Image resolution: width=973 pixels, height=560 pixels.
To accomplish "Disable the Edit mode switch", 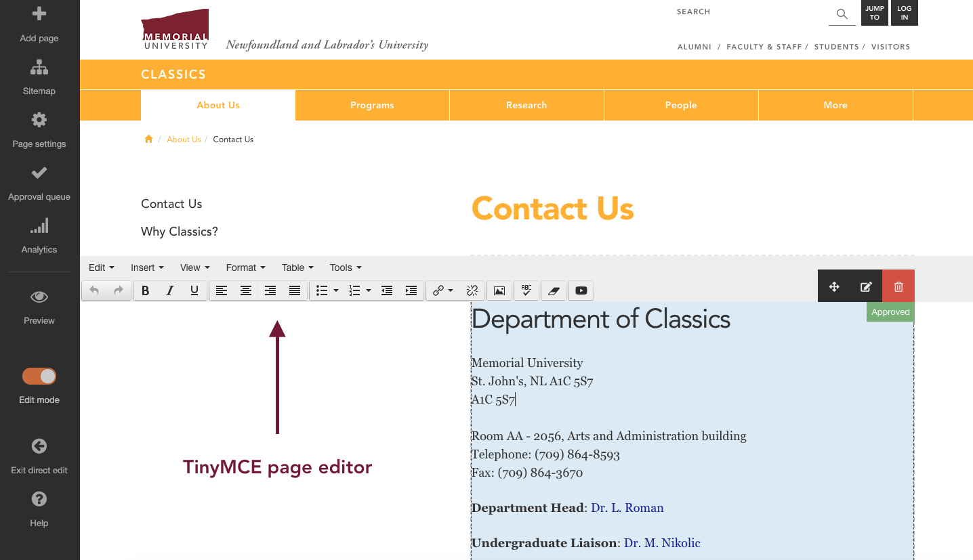I will tap(39, 376).
